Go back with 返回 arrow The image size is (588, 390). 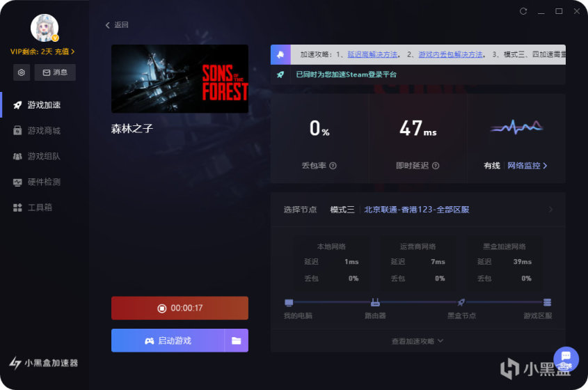point(117,25)
